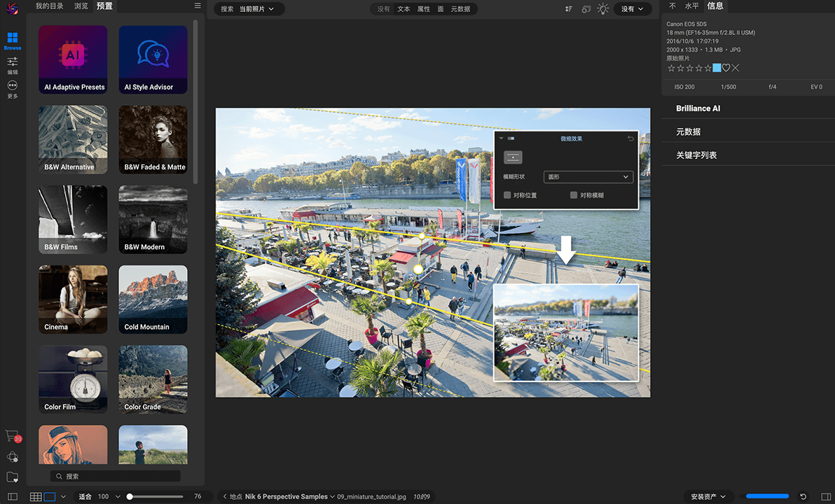Click the lightbulb icon in top toolbar

pos(603,9)
